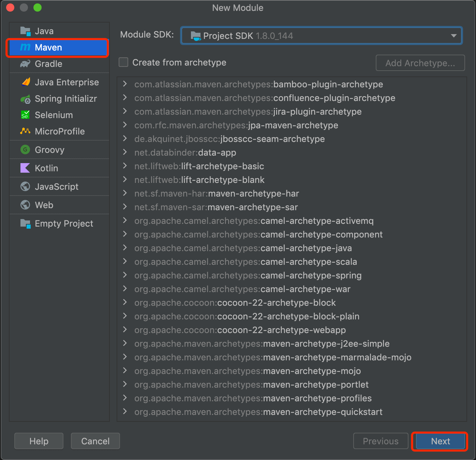The image size is (476, 460).
Task: Select maven-archetype-marmalade-mojo row
Action: click(x=292, y=357)
